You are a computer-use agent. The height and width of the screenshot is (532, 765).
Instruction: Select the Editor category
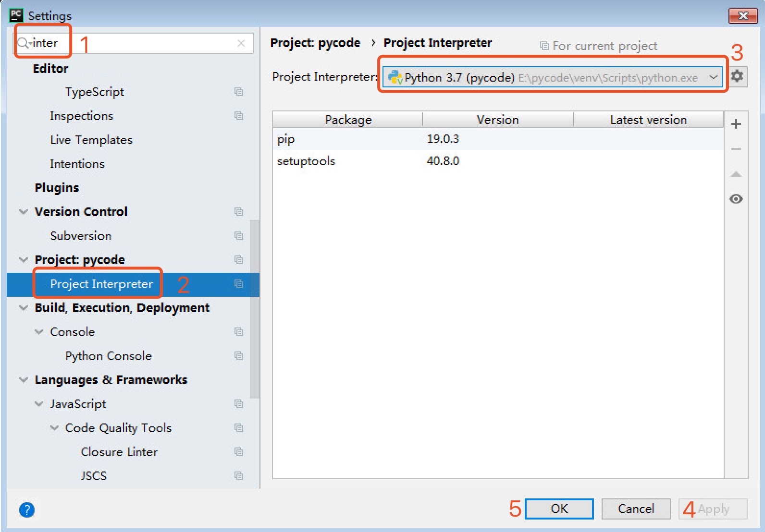coord(50,69)
